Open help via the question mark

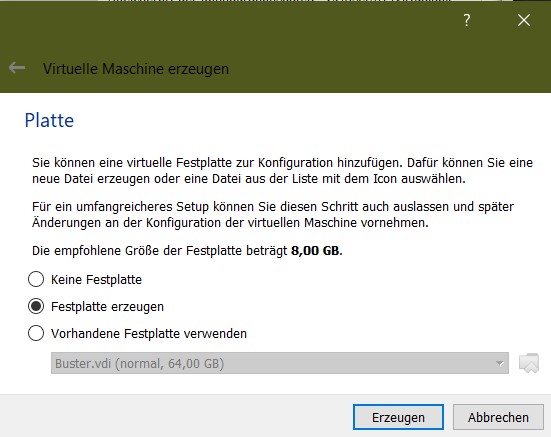467,20
